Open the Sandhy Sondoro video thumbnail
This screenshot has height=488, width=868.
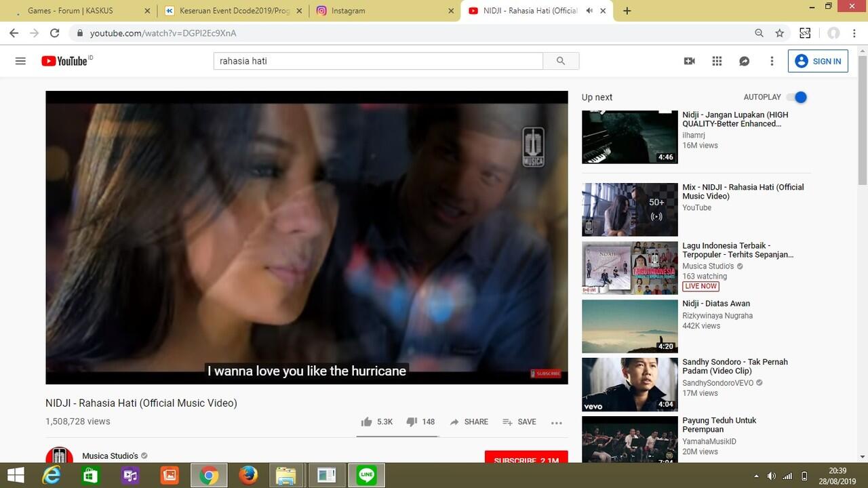click(x=630, y=384)
